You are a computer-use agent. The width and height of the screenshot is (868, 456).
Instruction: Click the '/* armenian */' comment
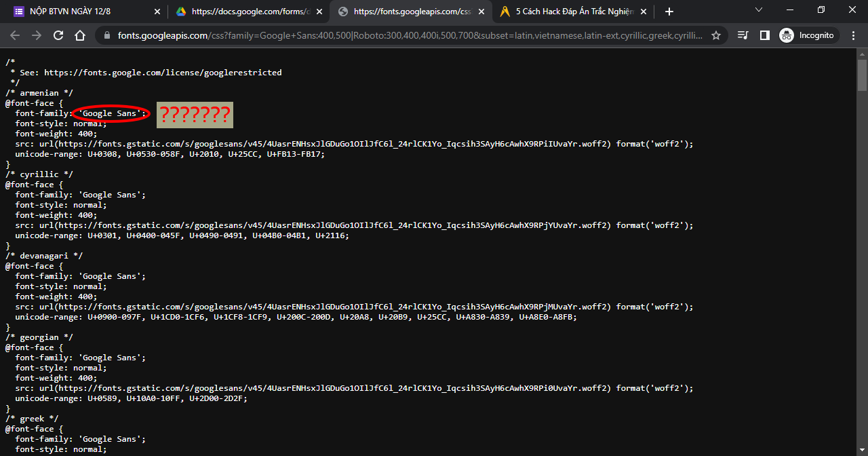pos(39,93)
